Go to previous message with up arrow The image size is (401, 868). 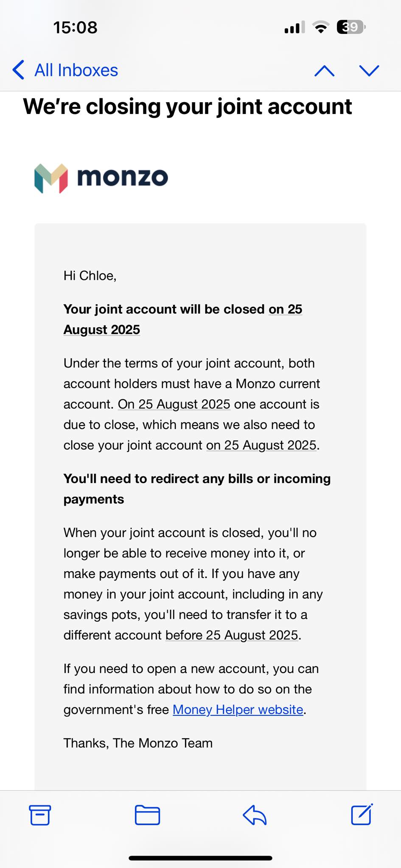pos(324,71)
